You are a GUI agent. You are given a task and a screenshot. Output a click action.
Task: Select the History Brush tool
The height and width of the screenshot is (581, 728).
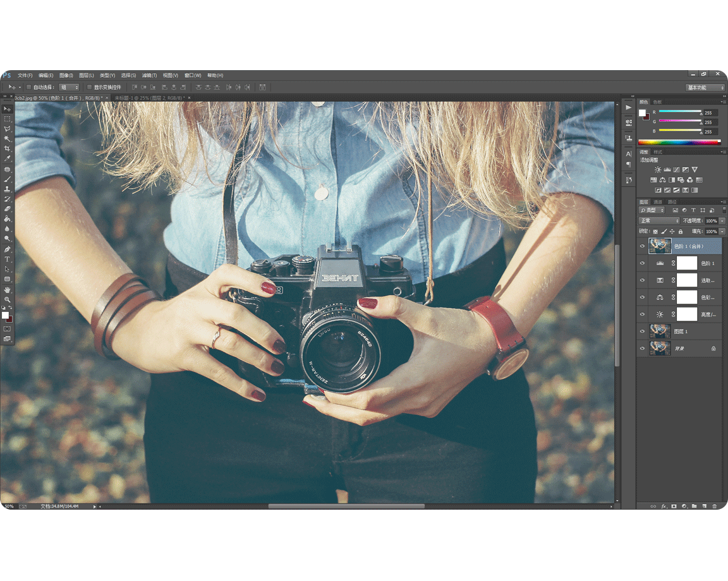[x=7, y=199]
